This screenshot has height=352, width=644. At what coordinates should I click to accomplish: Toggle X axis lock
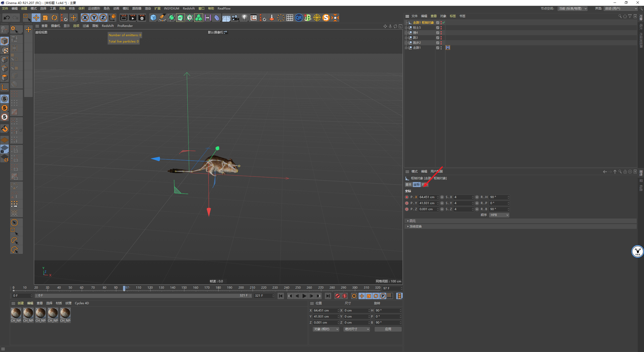pyautogui.click(x=85, y=18)
